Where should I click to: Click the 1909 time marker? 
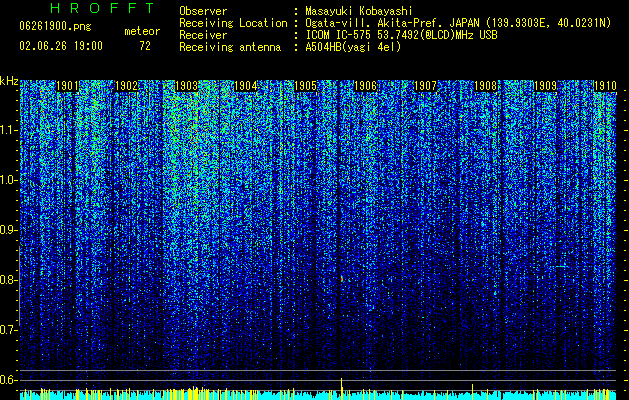pos(546,86)
